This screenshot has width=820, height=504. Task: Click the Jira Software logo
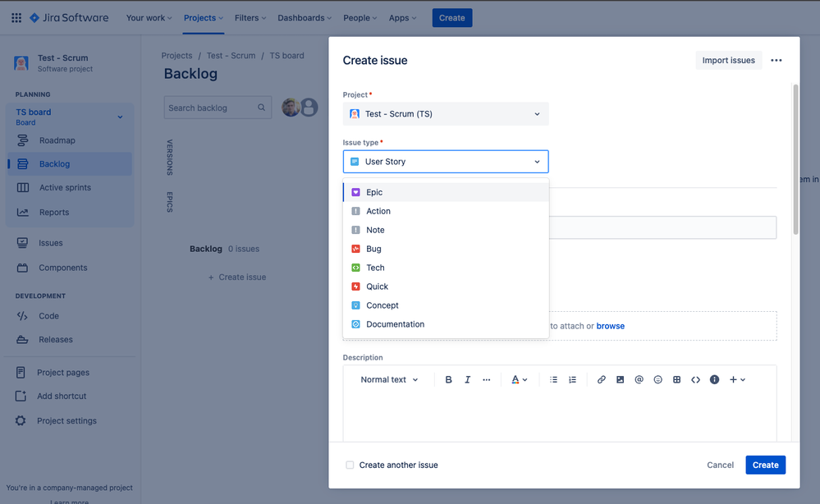(69, 18)
